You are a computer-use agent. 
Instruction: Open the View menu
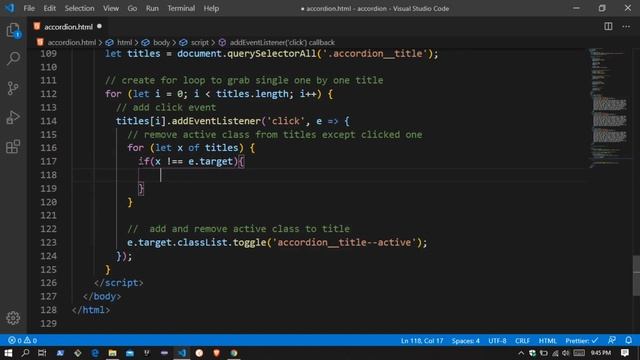click(x=111, y=8)
